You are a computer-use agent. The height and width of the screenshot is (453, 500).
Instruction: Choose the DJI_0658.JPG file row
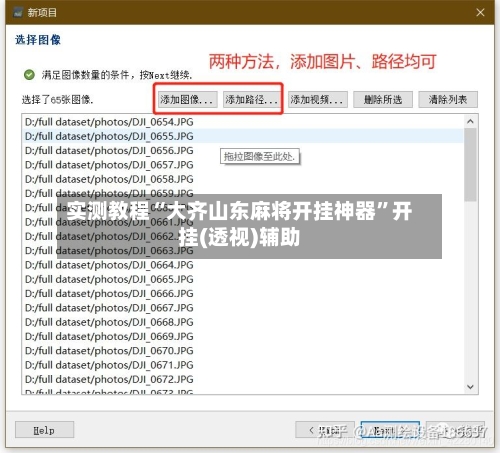point(243,179)
